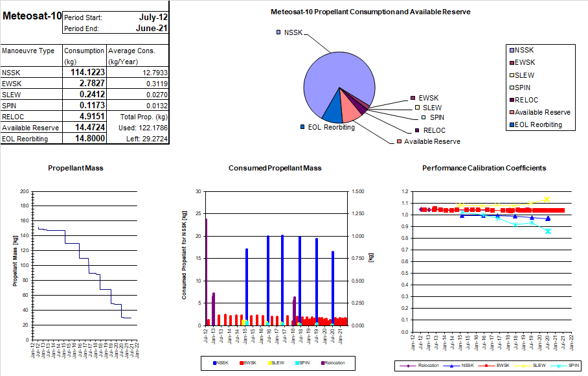This screenshot has height=376, width=588.
Task: Click the SPIN average value 0.0132
Action: (157, 106)
